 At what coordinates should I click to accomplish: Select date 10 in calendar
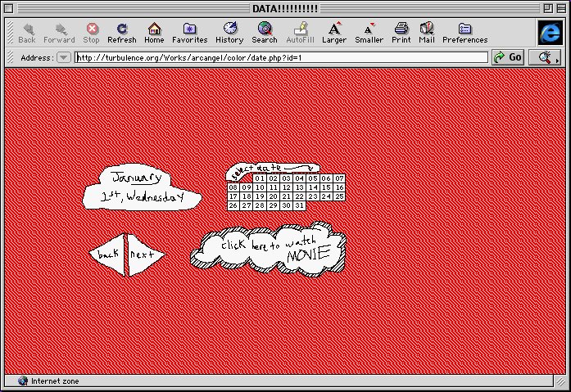click(x=260, y=187)
